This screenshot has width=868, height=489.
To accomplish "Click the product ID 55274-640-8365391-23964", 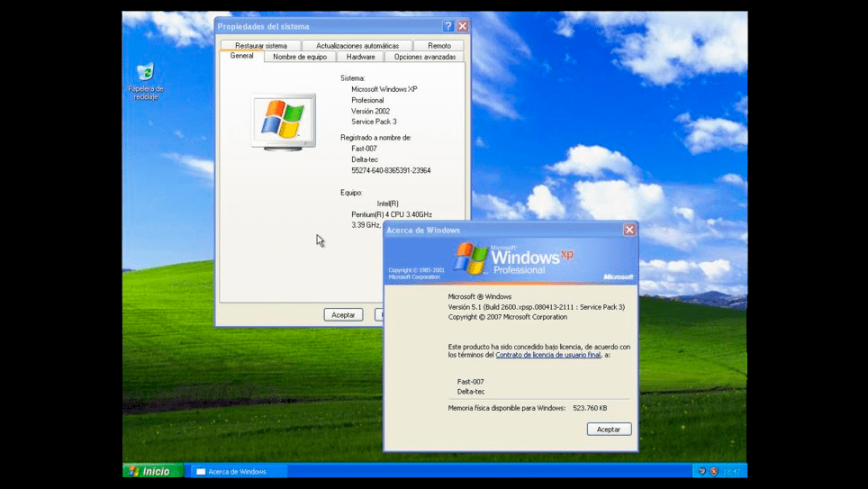I will pyautogui.click(x=391, y=170).
